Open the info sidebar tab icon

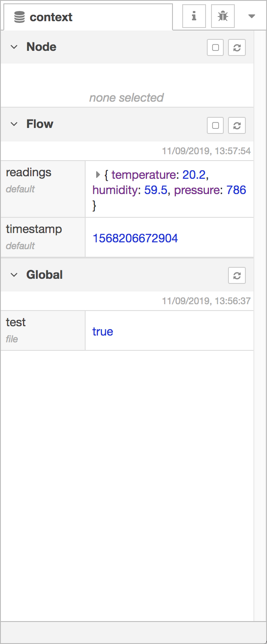(x=194, y=16)
